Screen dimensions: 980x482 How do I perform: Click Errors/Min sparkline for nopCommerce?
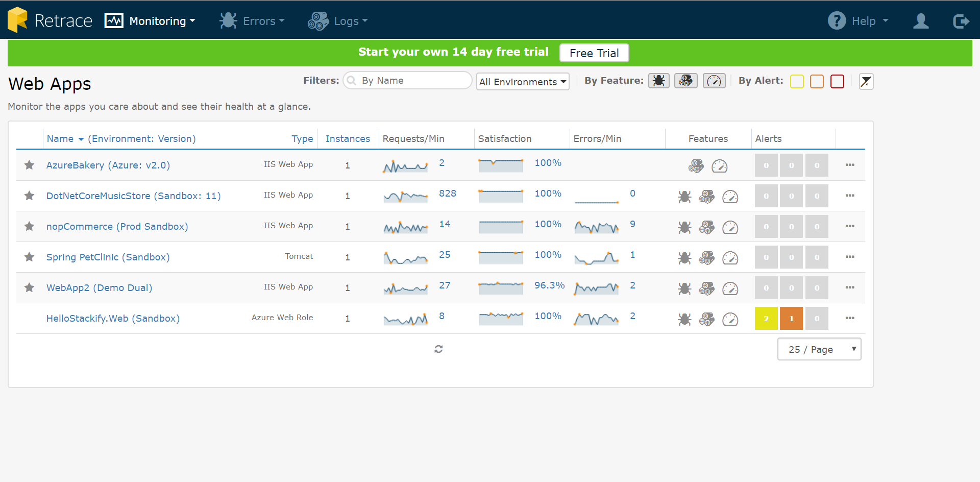(x=597, y=227)
